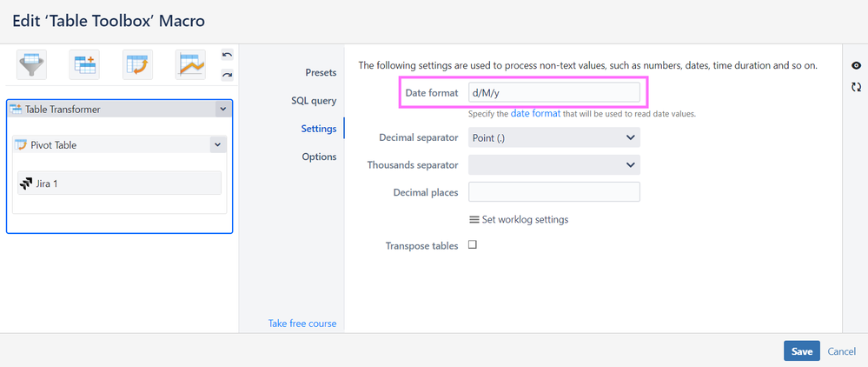Open the Decimal separator dropdown

pyautogui.click(x=554, y=137)
